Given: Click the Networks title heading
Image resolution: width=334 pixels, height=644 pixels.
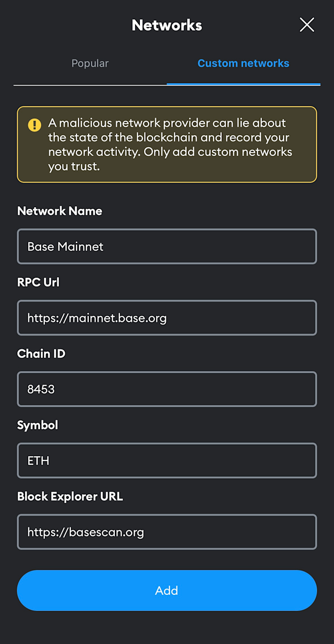Looking at the screenshot, I should tap(167, 25).
